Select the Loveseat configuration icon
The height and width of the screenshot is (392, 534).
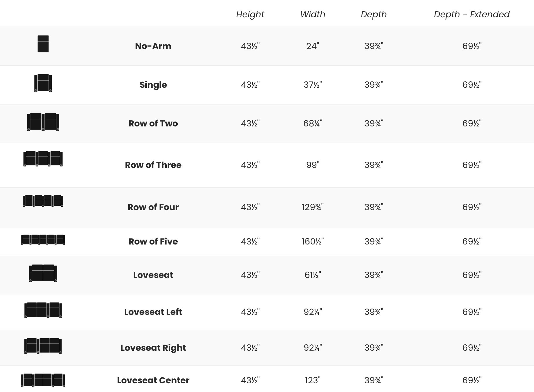point(43,273)
